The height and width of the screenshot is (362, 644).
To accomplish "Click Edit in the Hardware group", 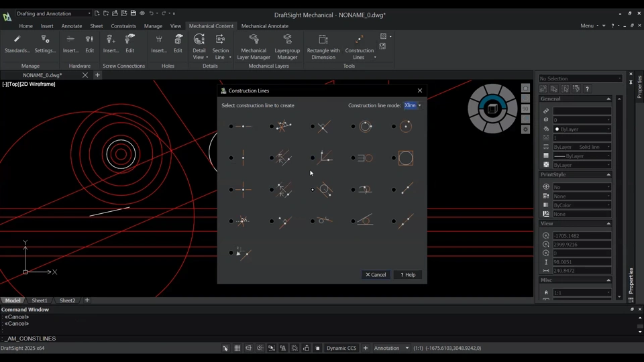I will [x=89, y=44].
